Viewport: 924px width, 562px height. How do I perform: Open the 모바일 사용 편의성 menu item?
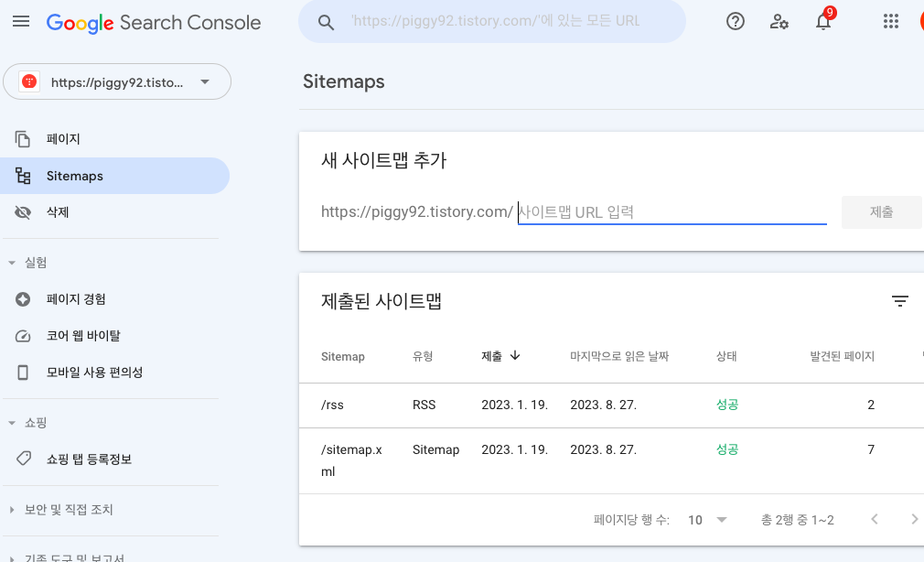tap(114, 373)
